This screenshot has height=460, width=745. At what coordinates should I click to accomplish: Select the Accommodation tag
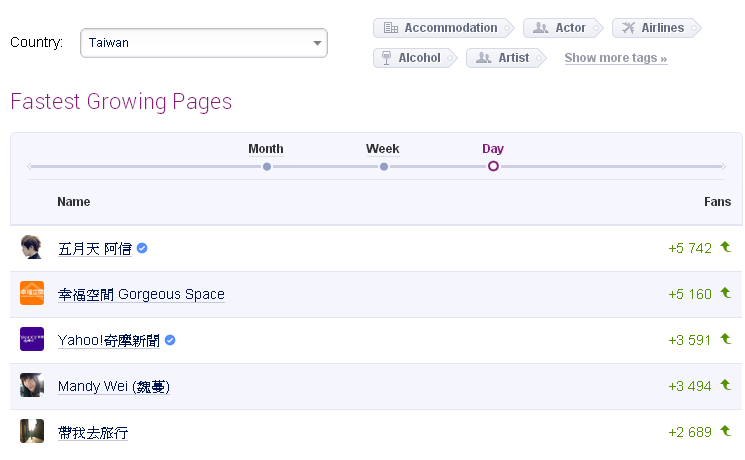441,28
